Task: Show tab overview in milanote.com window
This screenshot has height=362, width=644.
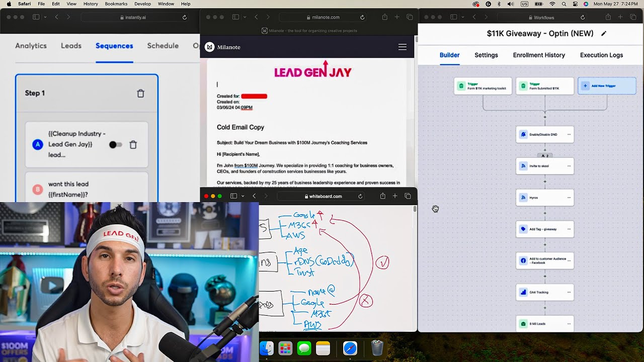Action: coord(410,17)
